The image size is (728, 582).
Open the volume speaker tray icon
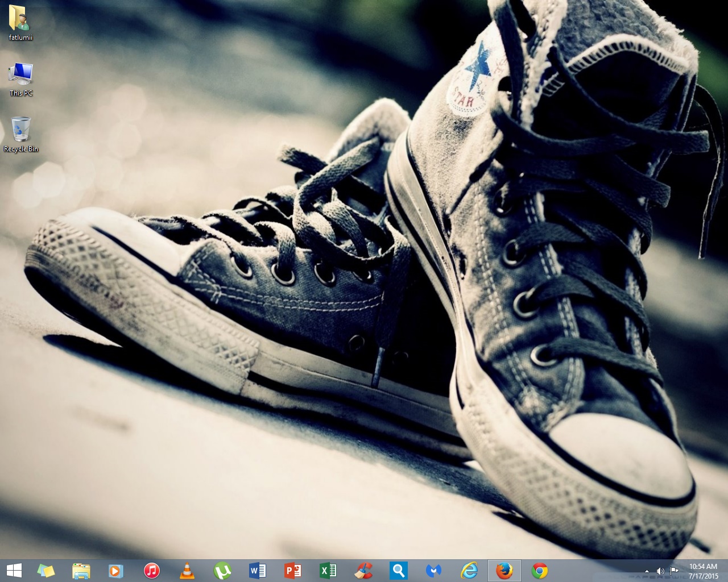click(x=660, y=571)
